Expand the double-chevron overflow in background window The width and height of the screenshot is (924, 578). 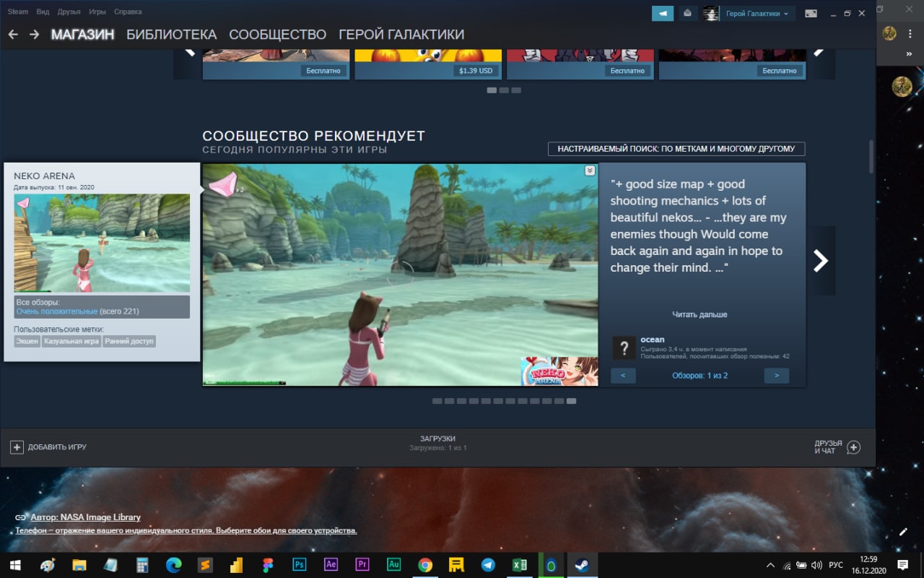(909, 54)
